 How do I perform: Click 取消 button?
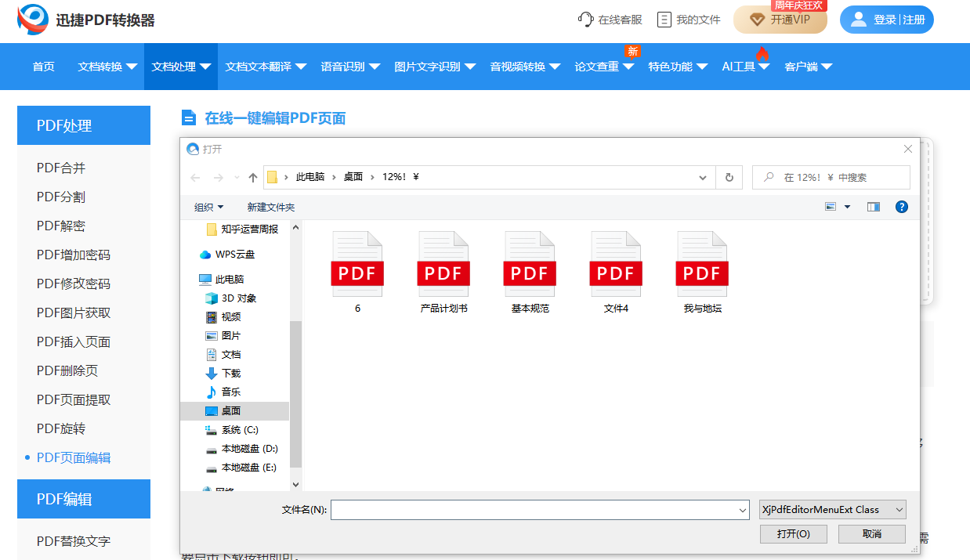[872, 534]
